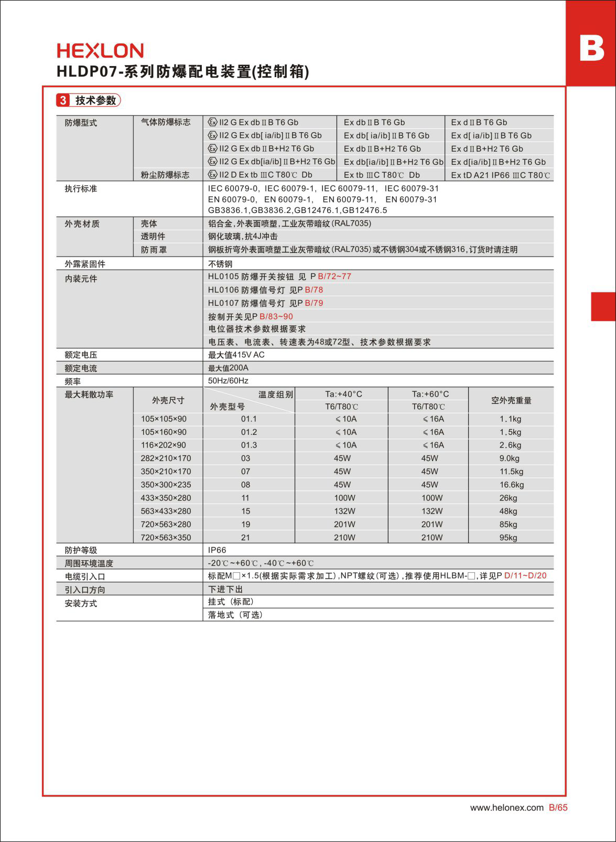616x842 pixels.
Task: Click the text '电位器技术参数根据要求'
Action: tap(257, 329)
